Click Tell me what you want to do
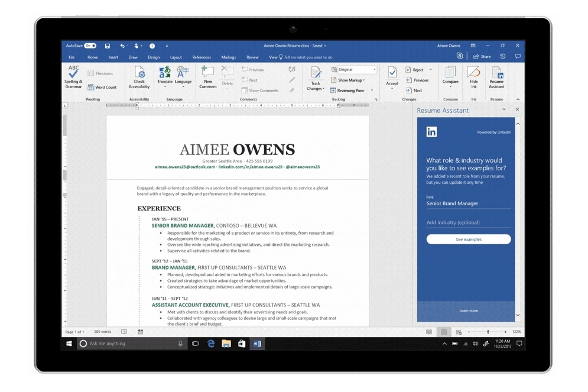This screenshot has width=588, height=392. pos(308,57)
